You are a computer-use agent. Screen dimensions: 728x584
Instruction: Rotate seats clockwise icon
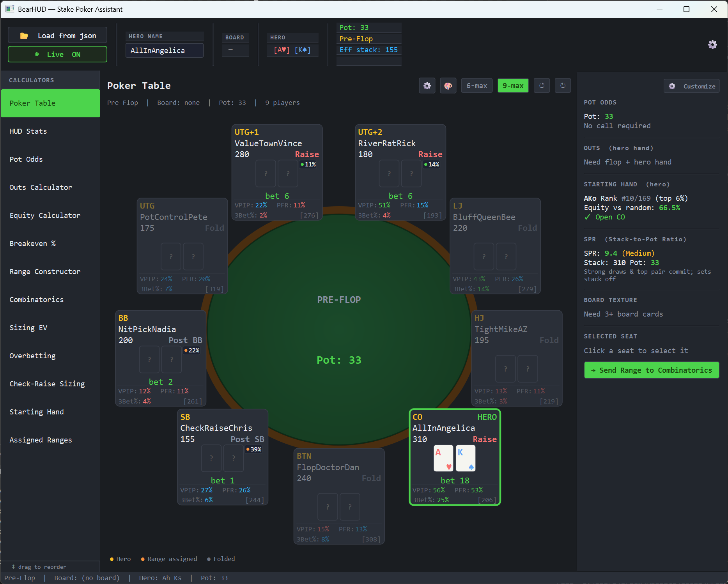click(x=563, y=86)
